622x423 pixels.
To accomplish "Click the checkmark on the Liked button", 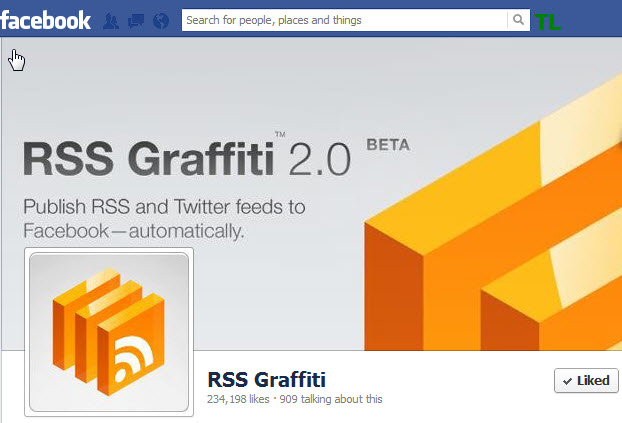I will (x=567, y=381).
